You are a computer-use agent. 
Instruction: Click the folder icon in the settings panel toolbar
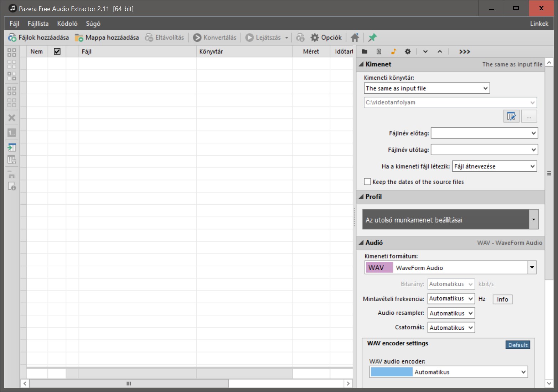point(365,52)
